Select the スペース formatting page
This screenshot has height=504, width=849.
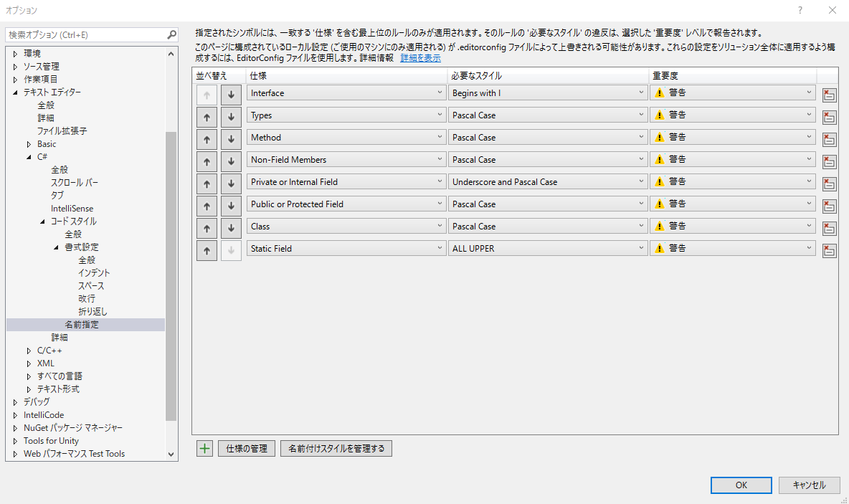coord(91,286)
